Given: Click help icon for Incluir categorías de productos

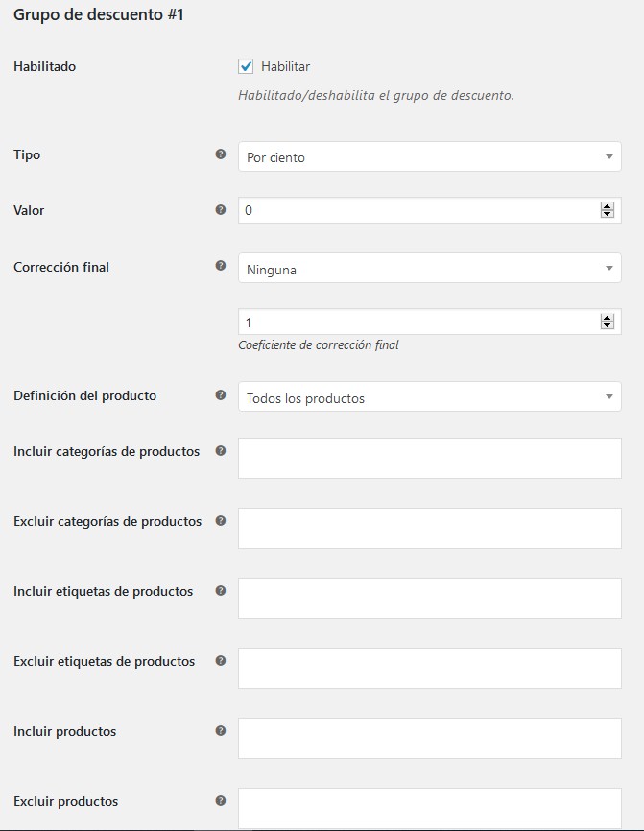Looking at the screenshot, I should click(x=221, y=450).
